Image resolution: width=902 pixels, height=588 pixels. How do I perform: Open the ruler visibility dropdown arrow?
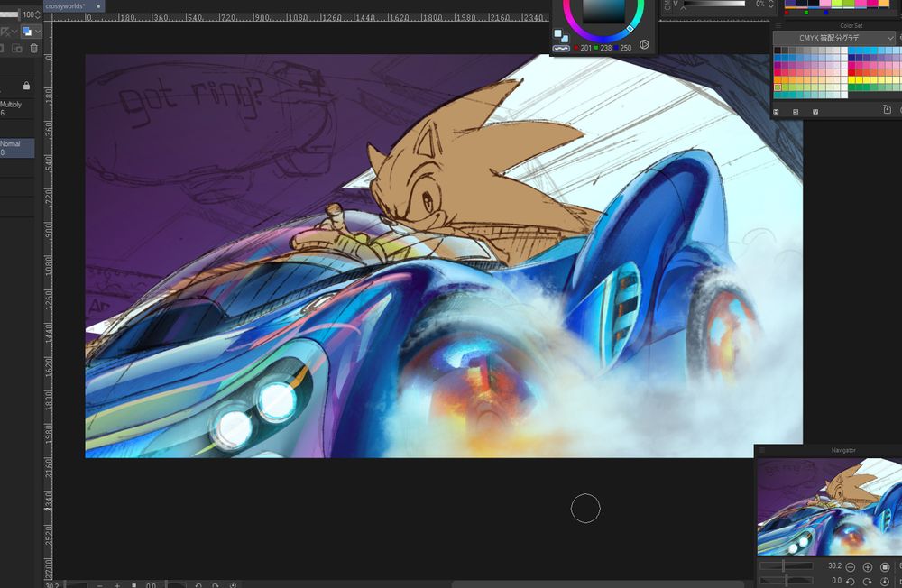14,31
